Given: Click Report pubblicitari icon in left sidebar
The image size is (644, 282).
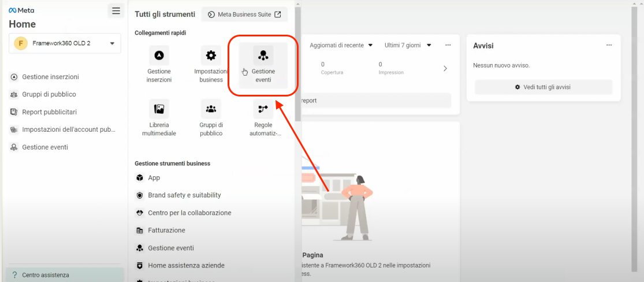Looking at the screenshot, I should click(14, 112).
